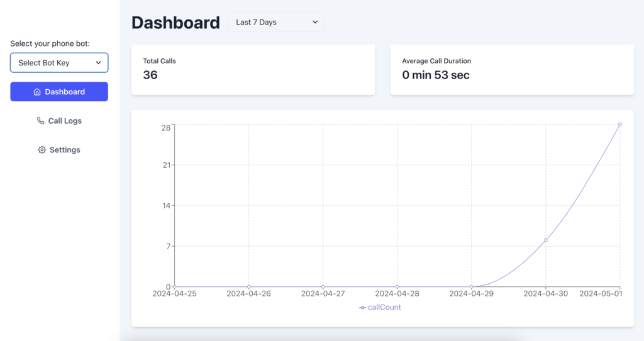This screenshot has height=341, width=644.
Task: Click the home icon on Dashboard button
Action: [x=37, y=92]
